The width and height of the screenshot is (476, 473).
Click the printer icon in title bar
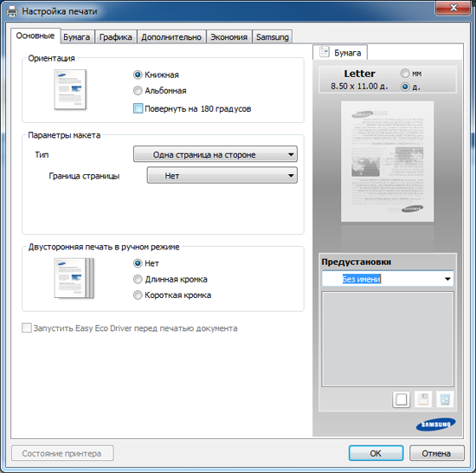(x=12, y=11)
